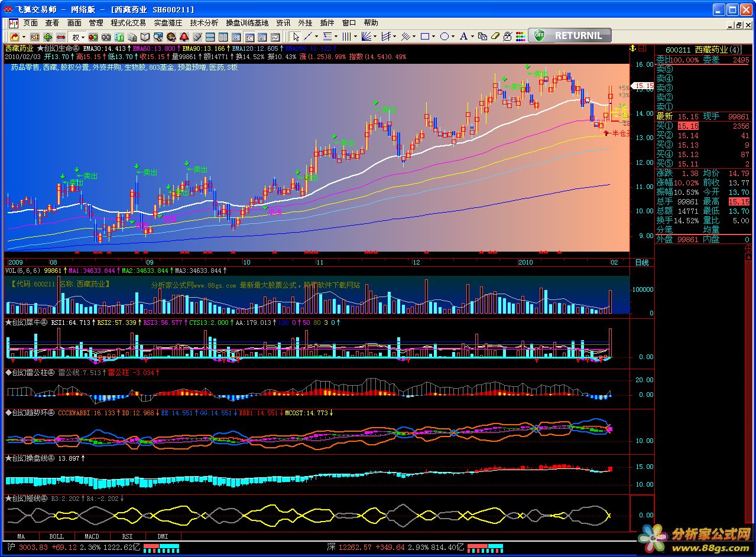Screen dimensions: 756x557
Task: Click the copy drawing objects icon
Action: click(x=482, y=37)
